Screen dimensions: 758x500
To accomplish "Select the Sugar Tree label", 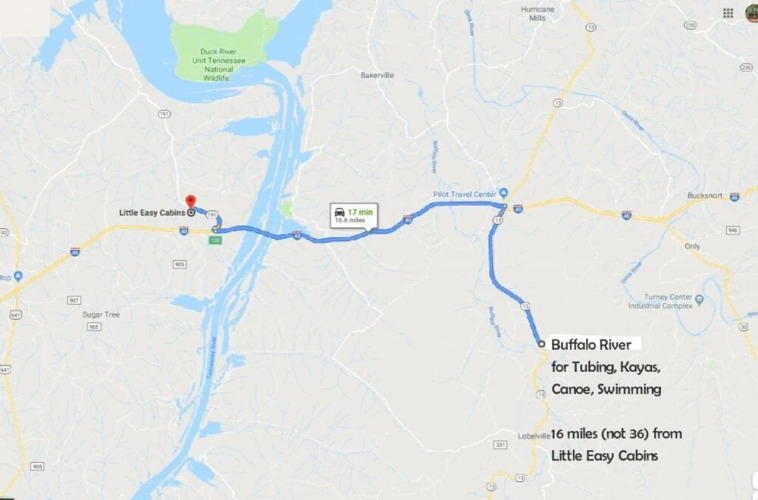I will click(101, 314).
